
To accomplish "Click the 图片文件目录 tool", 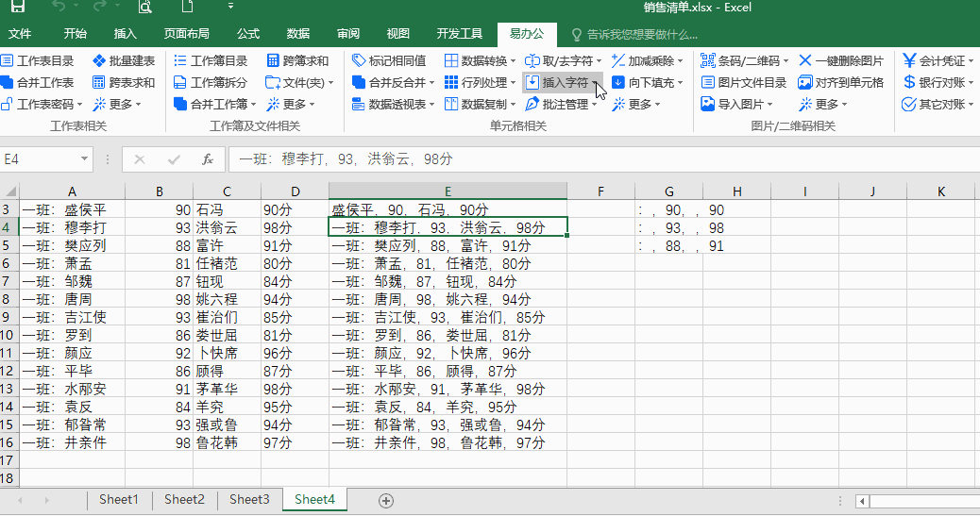I will [744, 82].
